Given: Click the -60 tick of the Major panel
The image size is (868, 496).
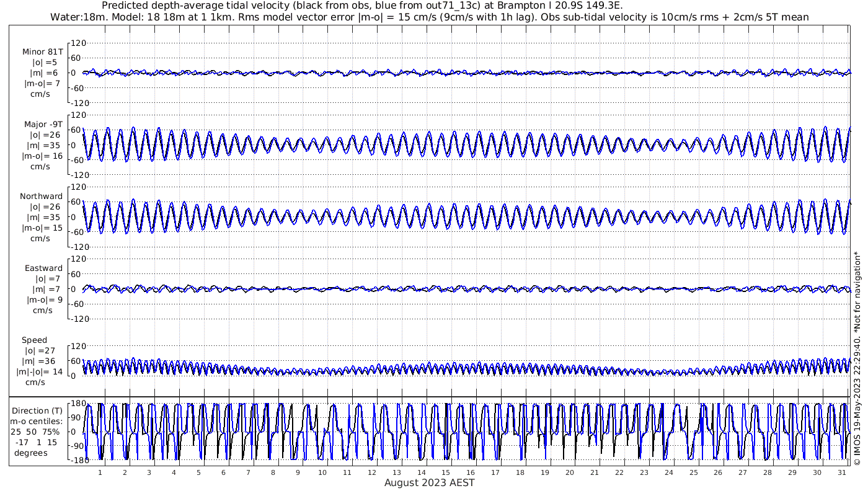Looking at the screenshot, I should coord(79,159).
